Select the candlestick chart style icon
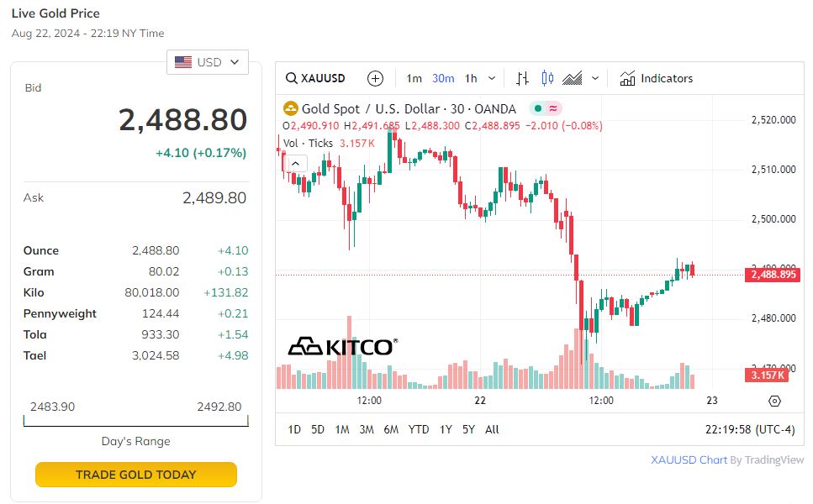The height and width of the screenshot is (504, 813). [547, 78]
